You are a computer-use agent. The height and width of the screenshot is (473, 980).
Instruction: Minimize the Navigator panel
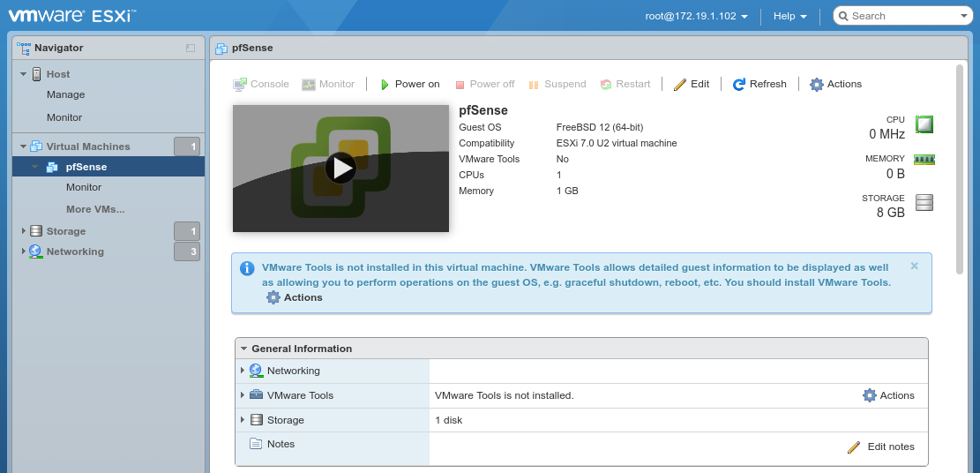tap(191, 48)
